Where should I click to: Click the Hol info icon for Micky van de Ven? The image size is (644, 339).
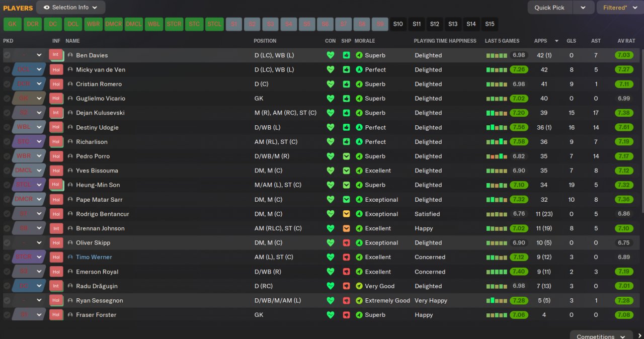coord(56,69)
